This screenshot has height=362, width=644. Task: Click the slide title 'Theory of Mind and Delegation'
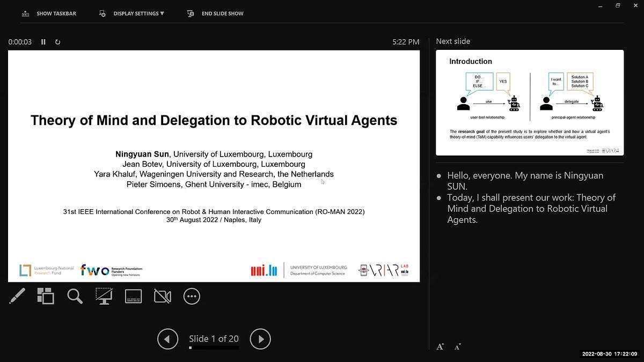[214, 120]
